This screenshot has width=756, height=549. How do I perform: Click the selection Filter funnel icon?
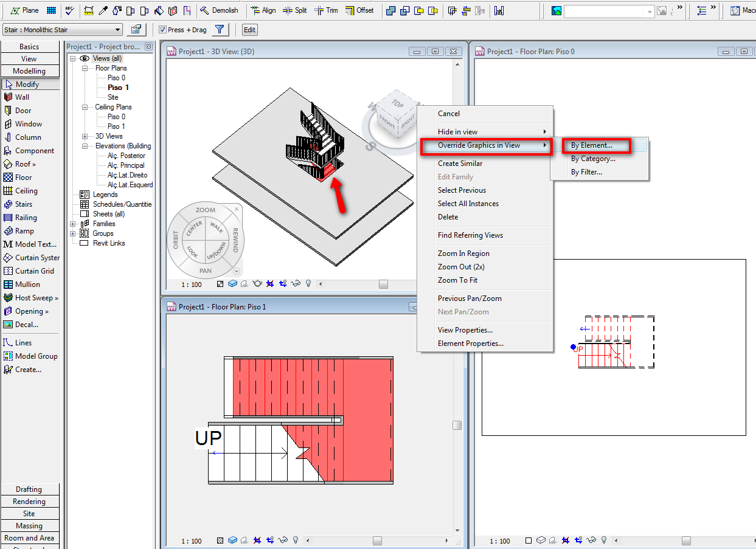pyautogui.click(x=220, y=30)
